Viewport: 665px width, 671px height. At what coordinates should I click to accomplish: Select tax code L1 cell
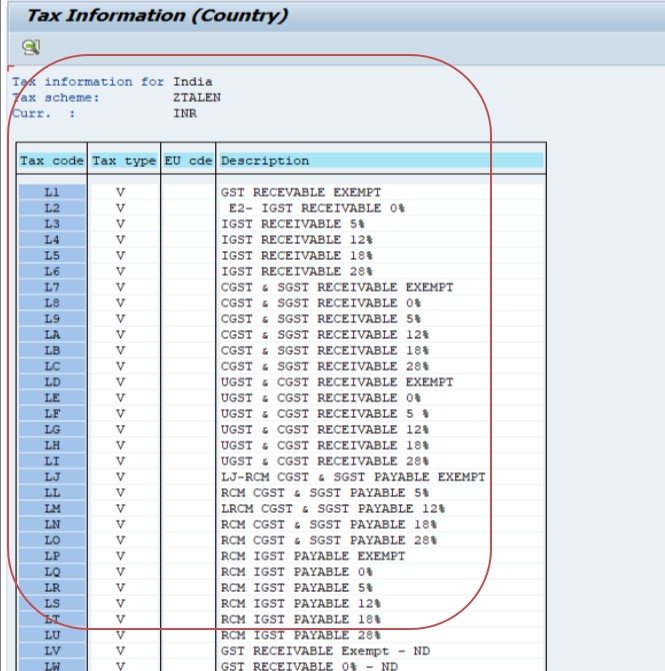coord(52,193)
